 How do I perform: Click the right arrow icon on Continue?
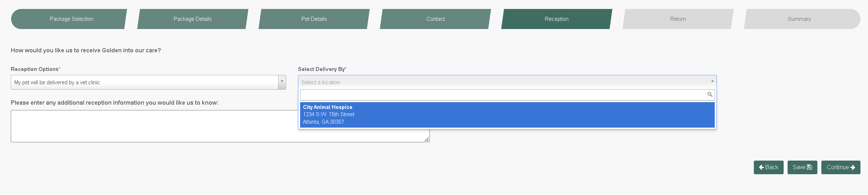(x=853, y=167)
